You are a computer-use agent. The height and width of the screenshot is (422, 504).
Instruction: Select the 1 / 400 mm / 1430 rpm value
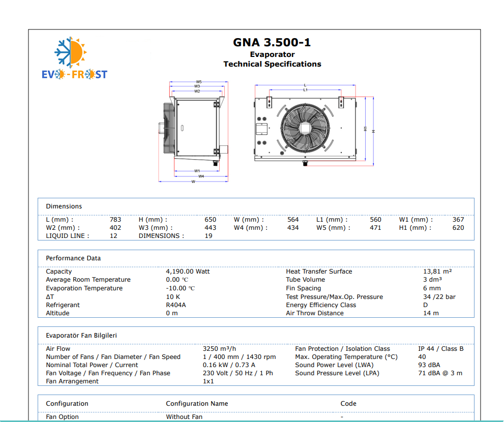[x=239, y=357]
